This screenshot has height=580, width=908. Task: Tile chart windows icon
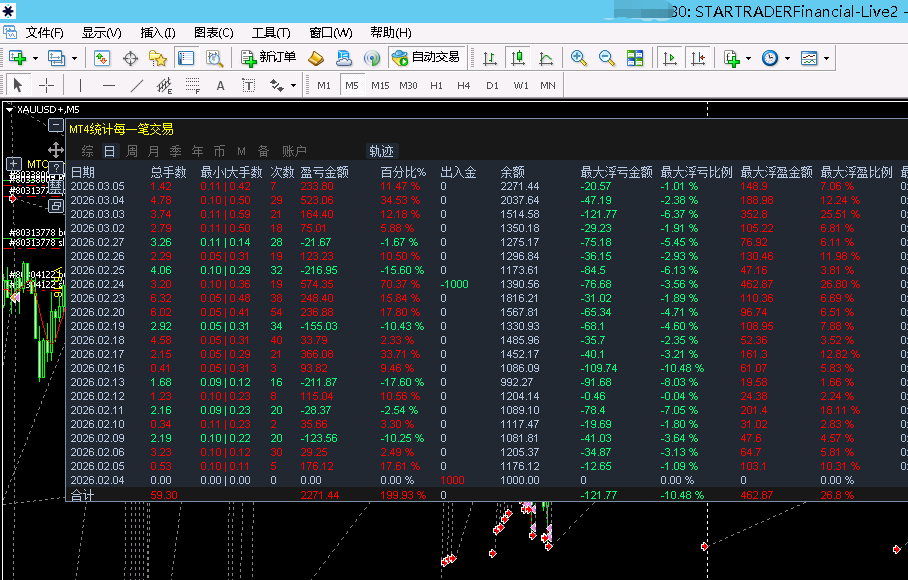pos(634,58)
